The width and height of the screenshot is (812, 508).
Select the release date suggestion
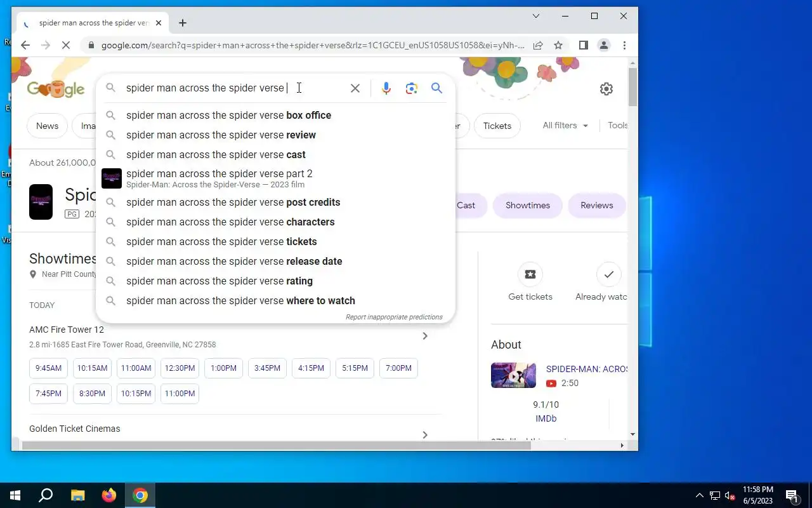(x=275, y=261)
